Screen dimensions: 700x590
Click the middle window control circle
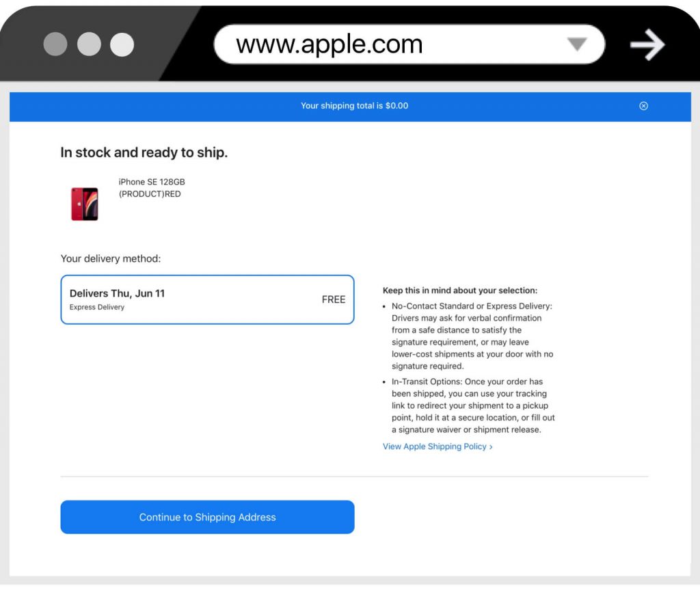pyautogui.click(x=89, y=44)
